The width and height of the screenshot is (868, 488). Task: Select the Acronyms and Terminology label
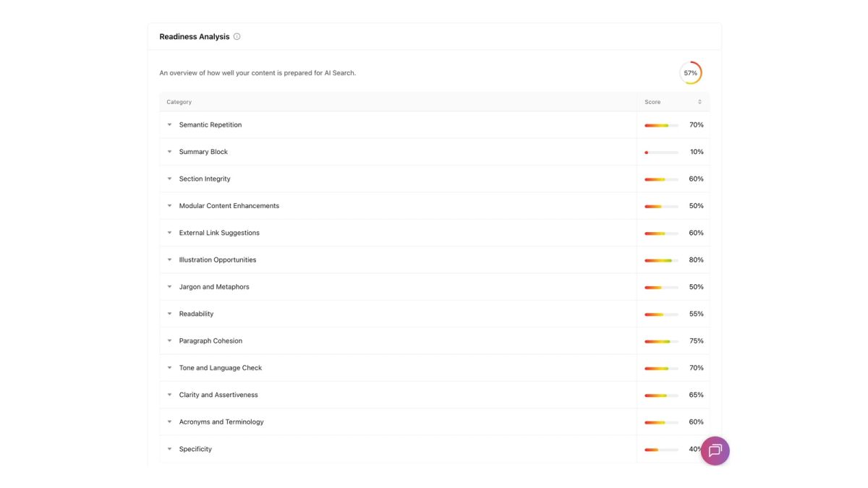tap(221, 421)
